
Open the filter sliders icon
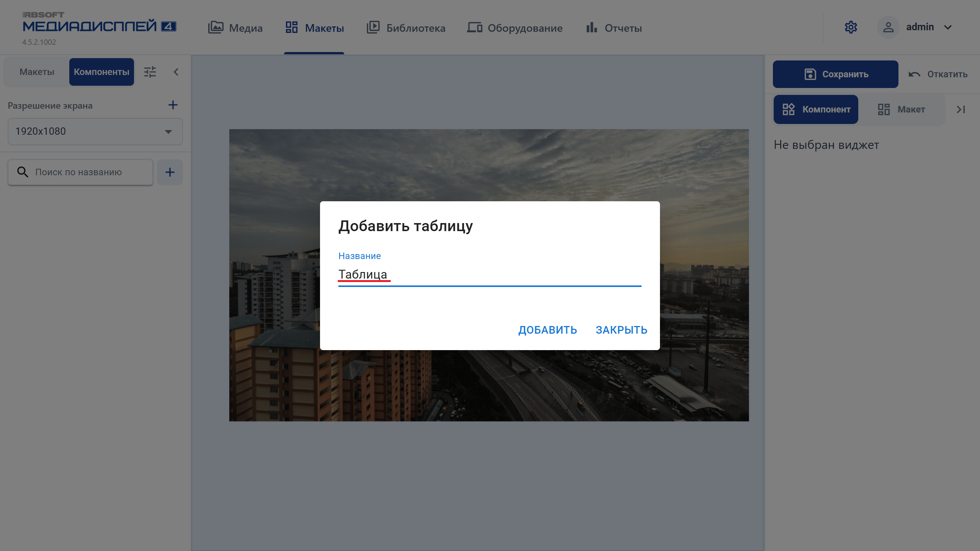coord(150,72)
